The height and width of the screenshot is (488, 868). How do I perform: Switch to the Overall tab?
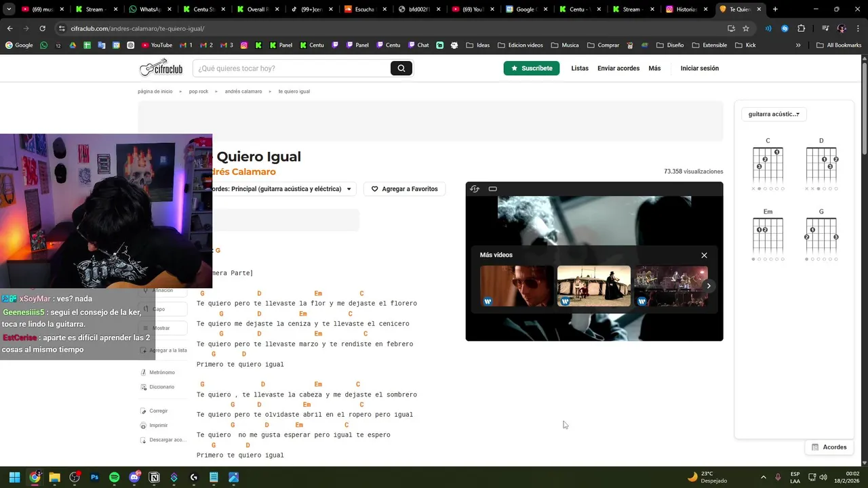(x=258, y=9)
